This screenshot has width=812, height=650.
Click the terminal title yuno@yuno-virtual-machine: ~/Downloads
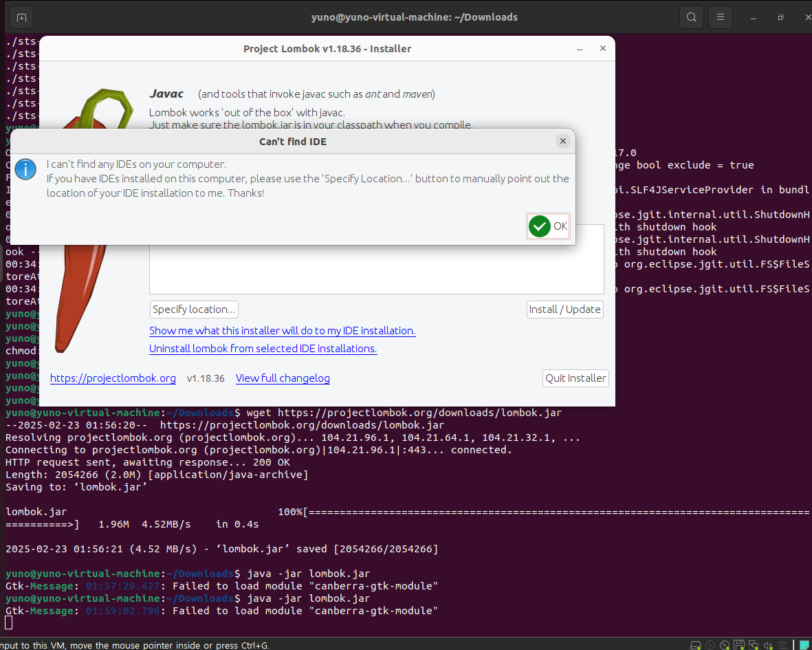tap(415, 17)
